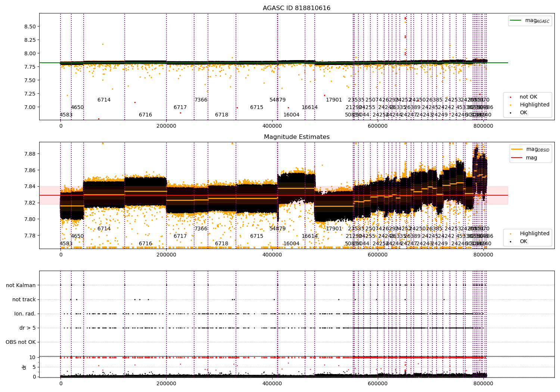Click obsid label 6716 in middle plot

(146, 244)
